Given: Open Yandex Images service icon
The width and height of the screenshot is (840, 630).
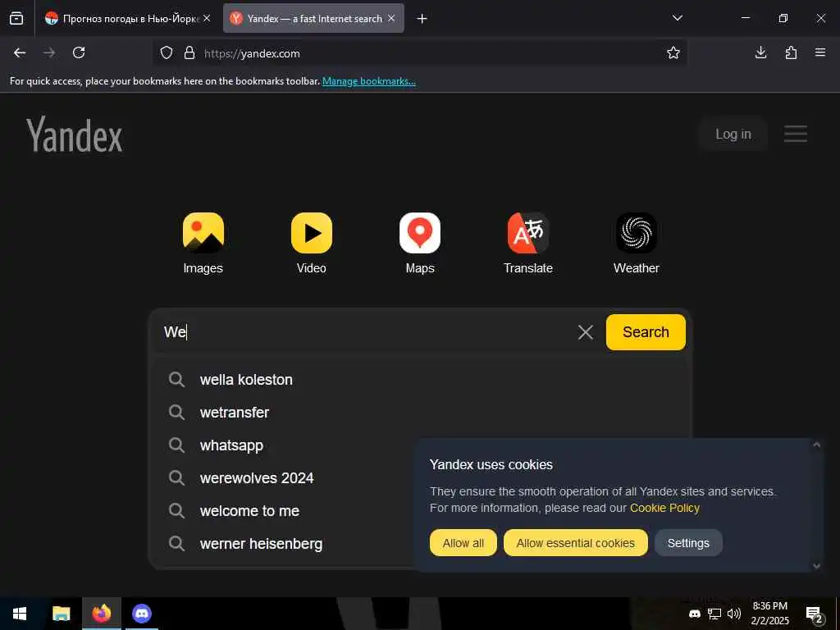Looking at the screenshot, I should [203, 233].
